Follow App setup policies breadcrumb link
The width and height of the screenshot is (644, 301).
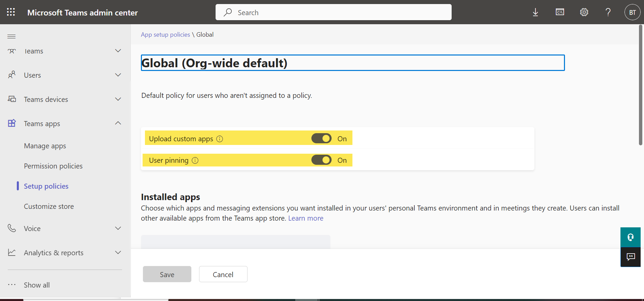[x=165, y=35]
